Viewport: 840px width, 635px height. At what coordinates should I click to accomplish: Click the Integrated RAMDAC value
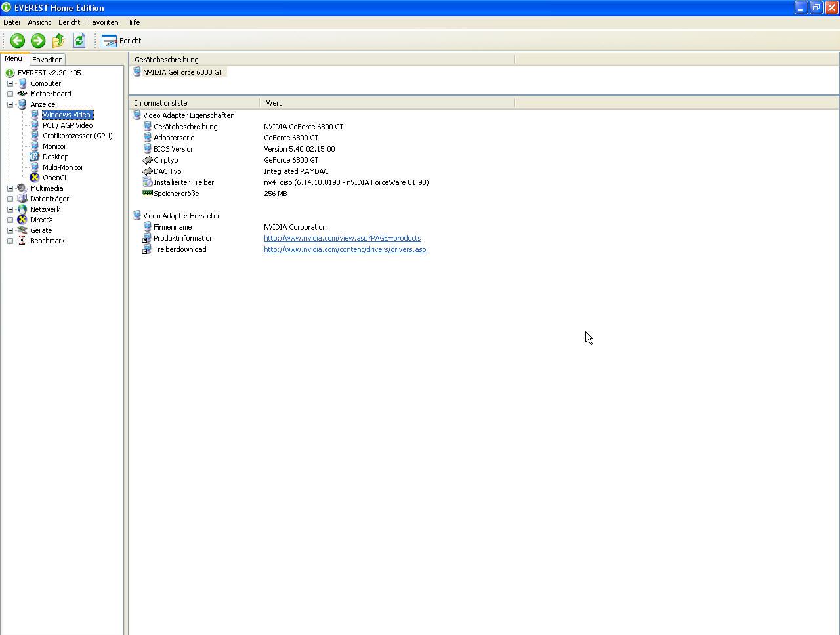tap(296, 171)
